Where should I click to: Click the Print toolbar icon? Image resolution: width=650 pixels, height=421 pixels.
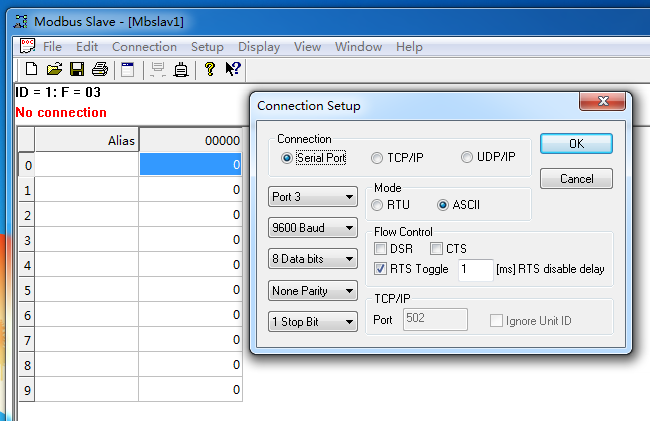(100, 69)
